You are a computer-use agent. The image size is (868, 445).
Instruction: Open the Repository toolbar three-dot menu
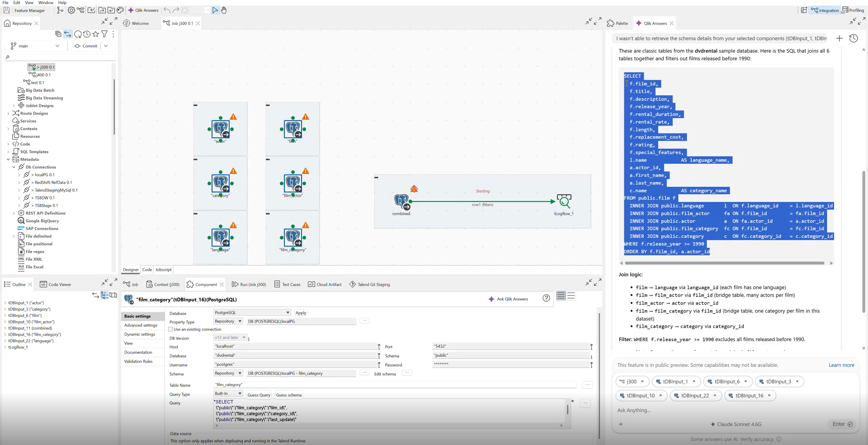[x=113, y=34]
